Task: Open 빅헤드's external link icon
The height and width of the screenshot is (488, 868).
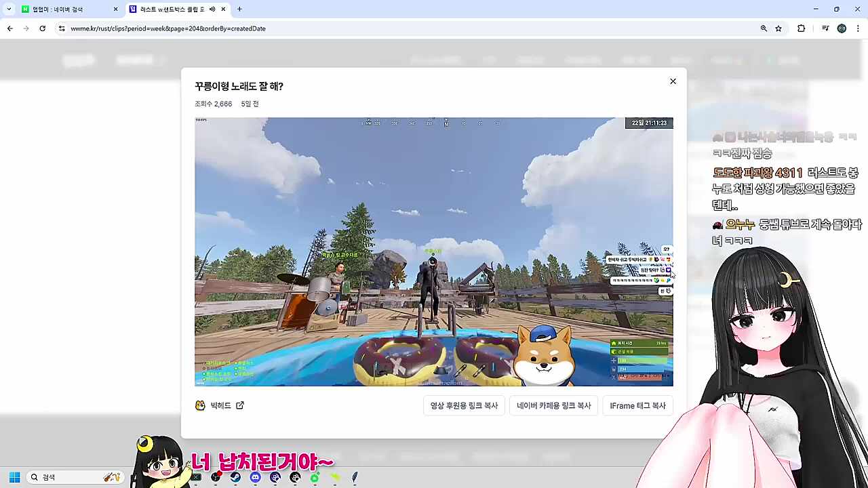Action: click(240, 405)
